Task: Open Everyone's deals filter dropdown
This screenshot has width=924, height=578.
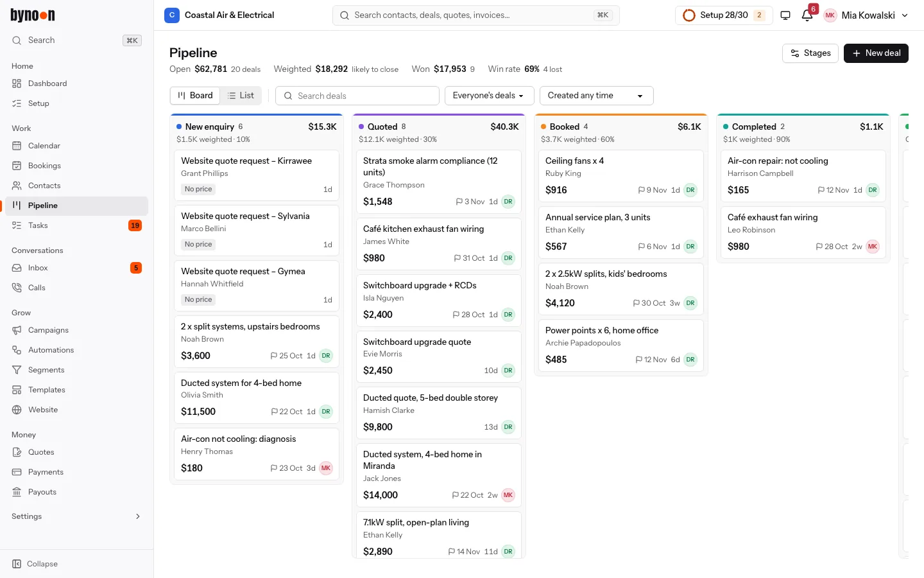Action: (x=488, y=96)
